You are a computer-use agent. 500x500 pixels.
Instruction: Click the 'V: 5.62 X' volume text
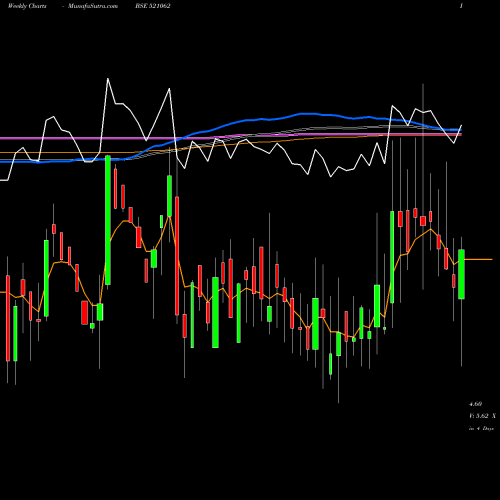482,416
